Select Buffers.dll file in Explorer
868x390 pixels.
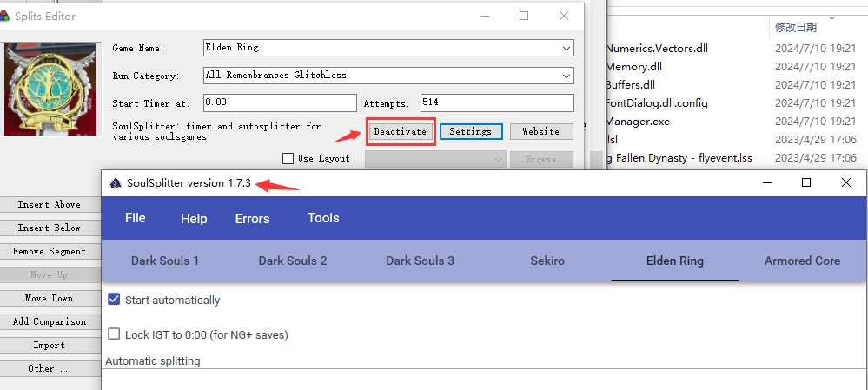[631, 84]
